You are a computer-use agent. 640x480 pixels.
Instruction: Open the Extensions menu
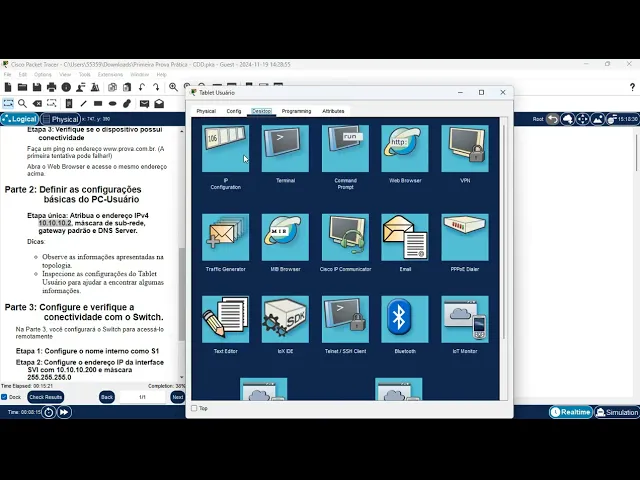click(110, 75)
